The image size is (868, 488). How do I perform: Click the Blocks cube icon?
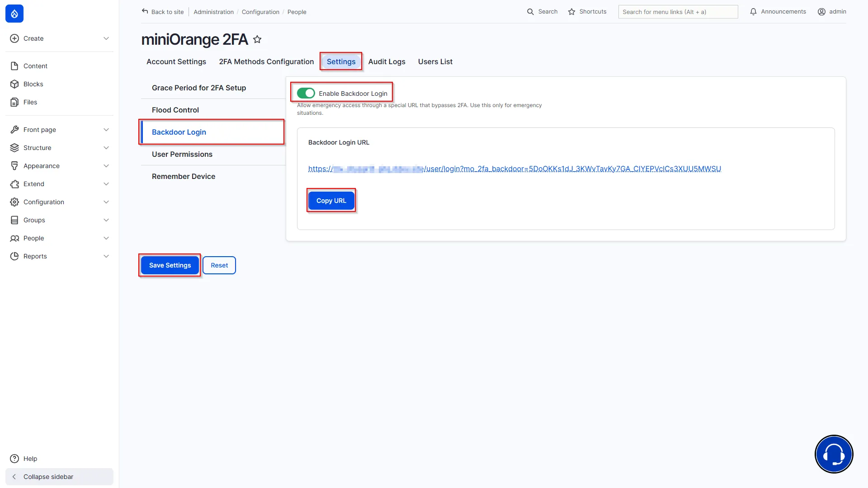14,84
